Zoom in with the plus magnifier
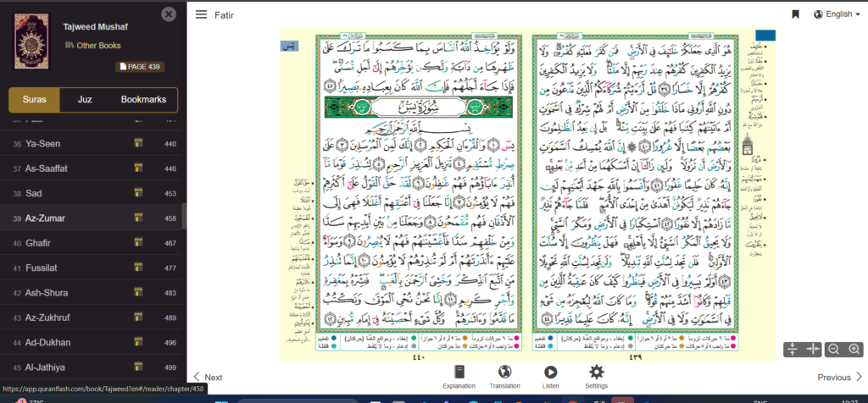 click(x=854, y=350)
